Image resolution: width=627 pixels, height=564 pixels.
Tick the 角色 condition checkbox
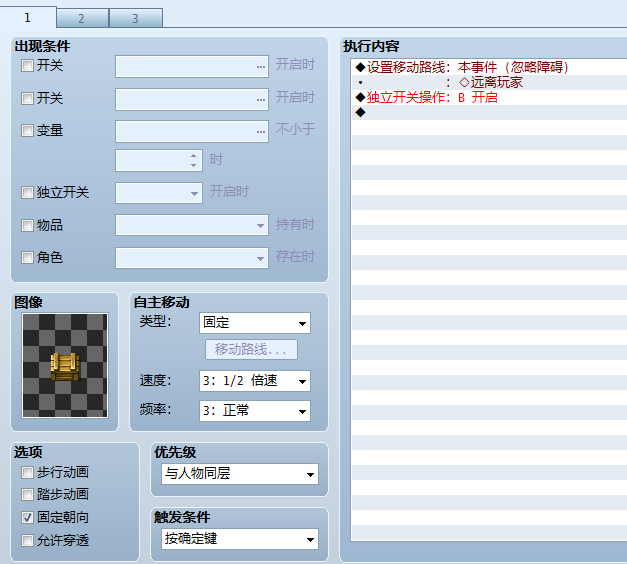27,257
